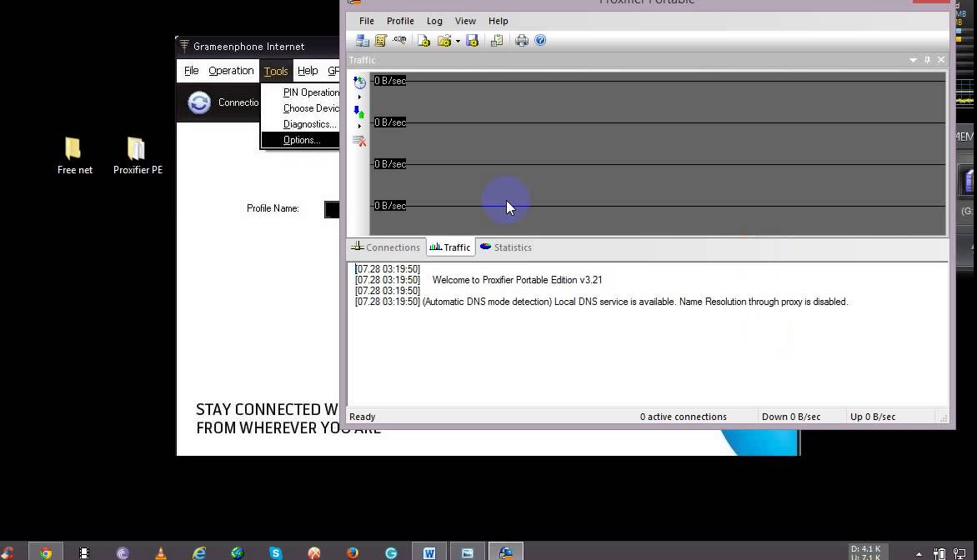Open the Profile menu in Proxifier

[400, 21]
